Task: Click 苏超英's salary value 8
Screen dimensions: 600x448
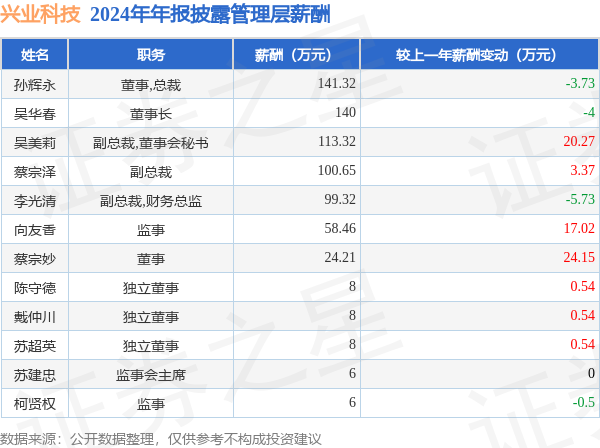Action: tap(352, 344)
